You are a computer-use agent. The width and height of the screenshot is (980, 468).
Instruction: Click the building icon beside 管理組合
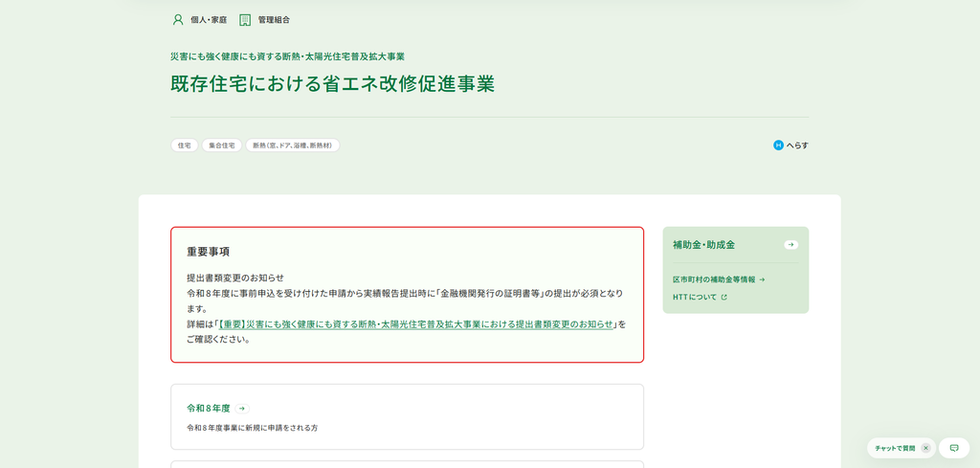[x=245, y=20]
